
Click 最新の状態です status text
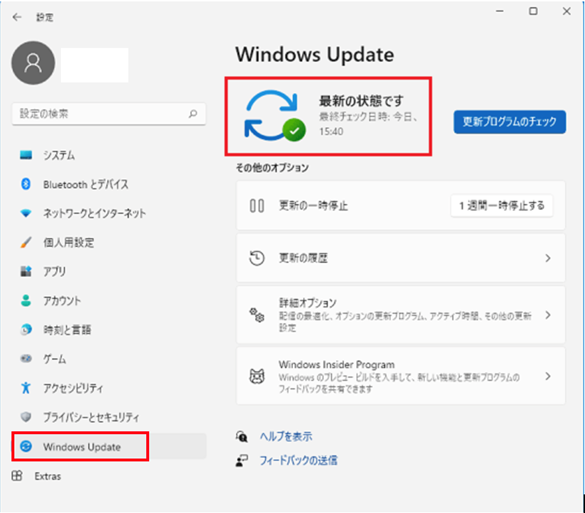tap(361, 101)
